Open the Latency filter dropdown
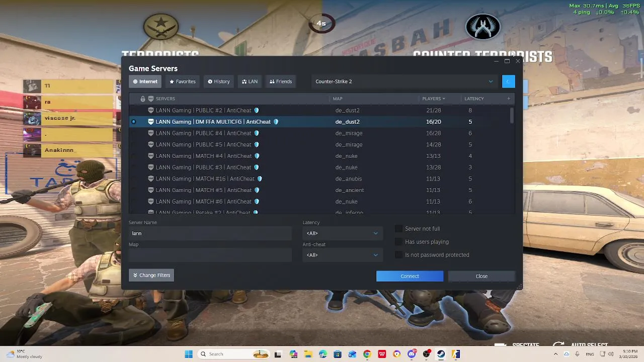Viewport: 644px width, 362px height. (x=342, y=233)
